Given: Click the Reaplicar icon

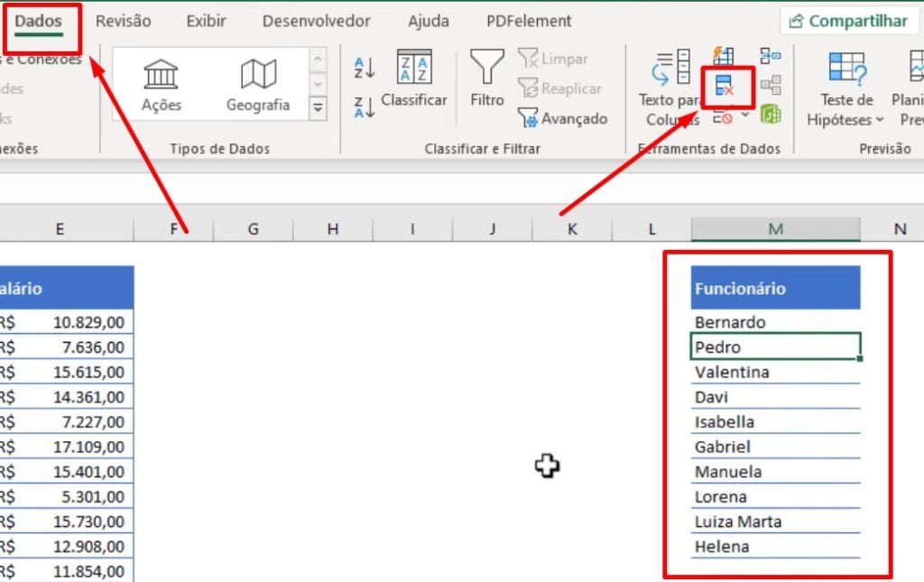Looking at the screenshot, I should 558,88.
